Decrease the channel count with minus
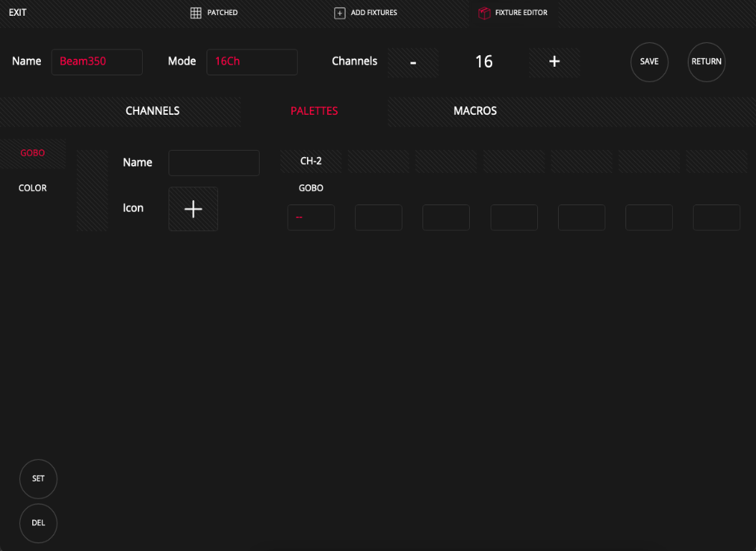The image size is (756, 551). click(x=413, y=62)
